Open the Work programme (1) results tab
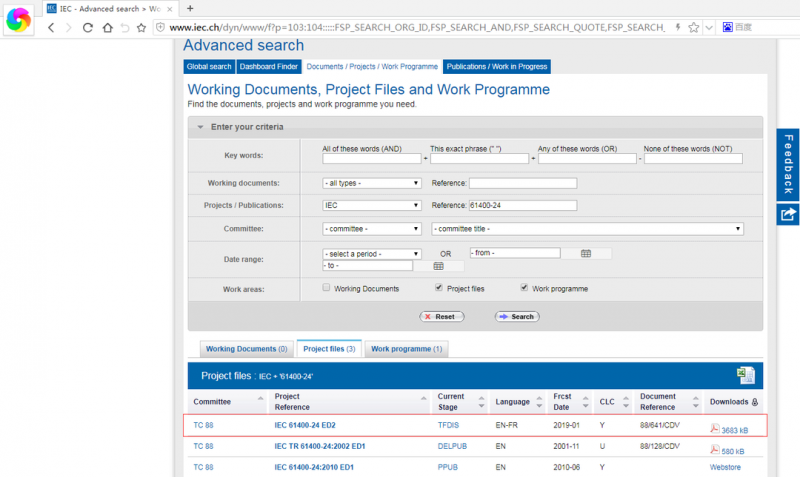800x477 pixels. point(406,349)
